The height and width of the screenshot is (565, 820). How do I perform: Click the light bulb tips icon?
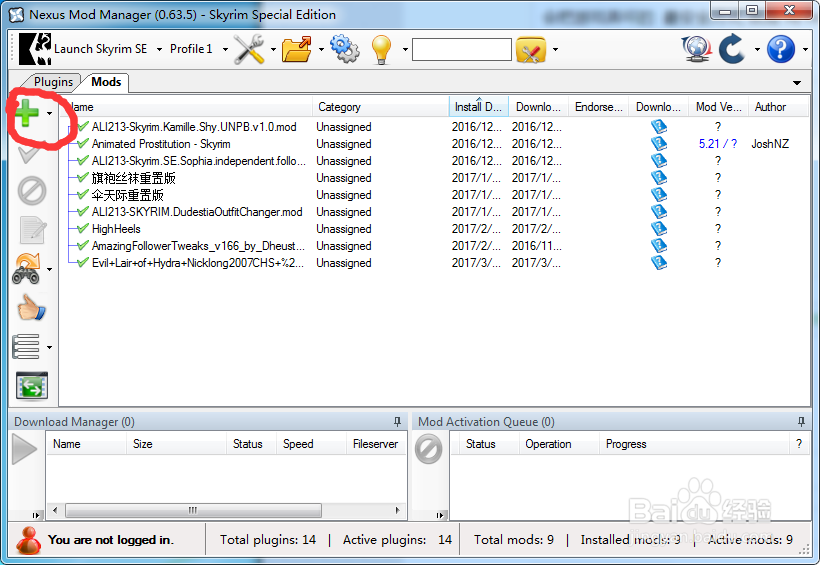(x=381, y=50)
